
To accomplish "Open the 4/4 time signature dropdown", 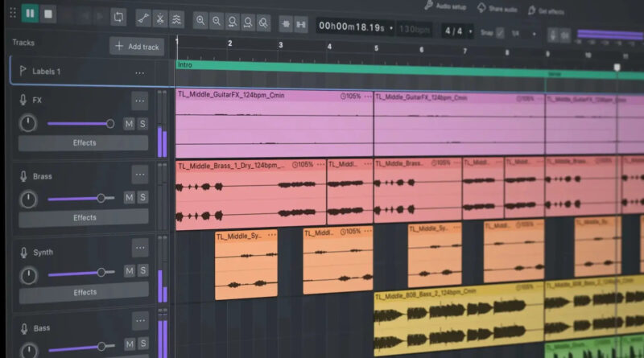I will click(470, 31).
